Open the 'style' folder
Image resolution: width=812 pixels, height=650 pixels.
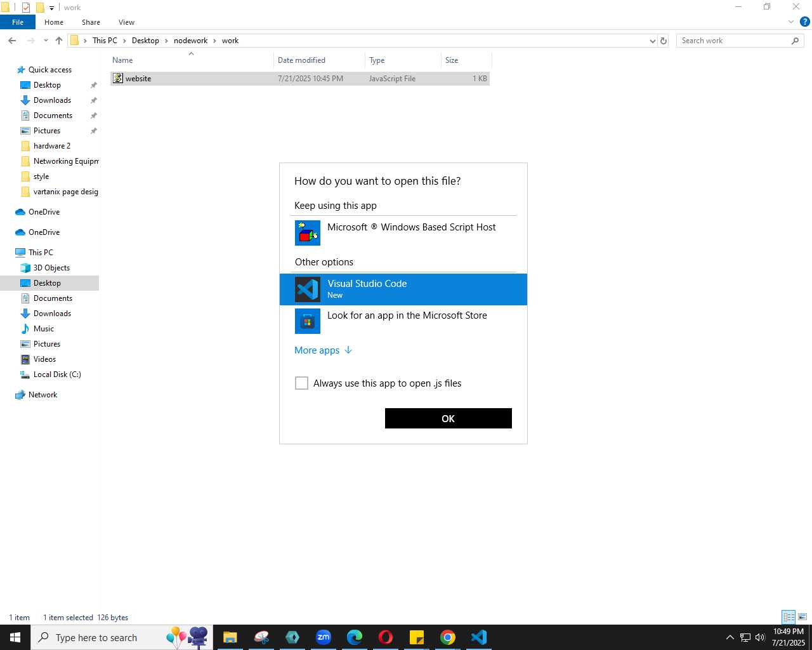point(41,176)
